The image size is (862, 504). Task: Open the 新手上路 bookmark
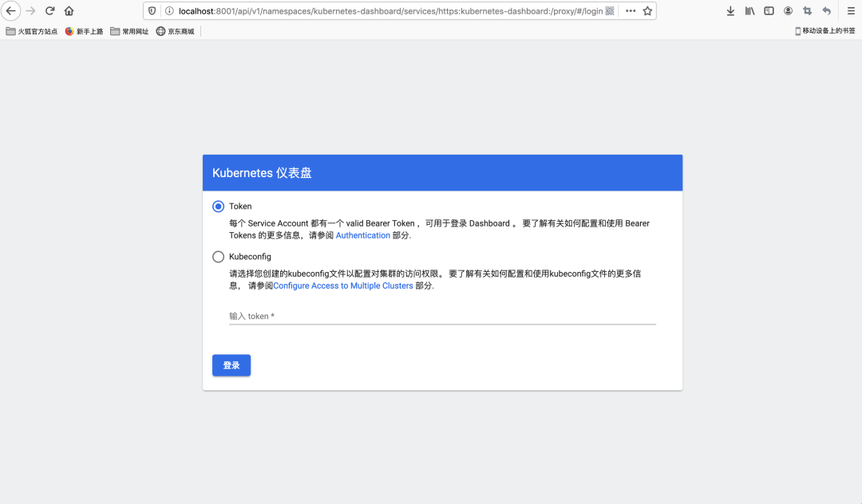point(84,31)
